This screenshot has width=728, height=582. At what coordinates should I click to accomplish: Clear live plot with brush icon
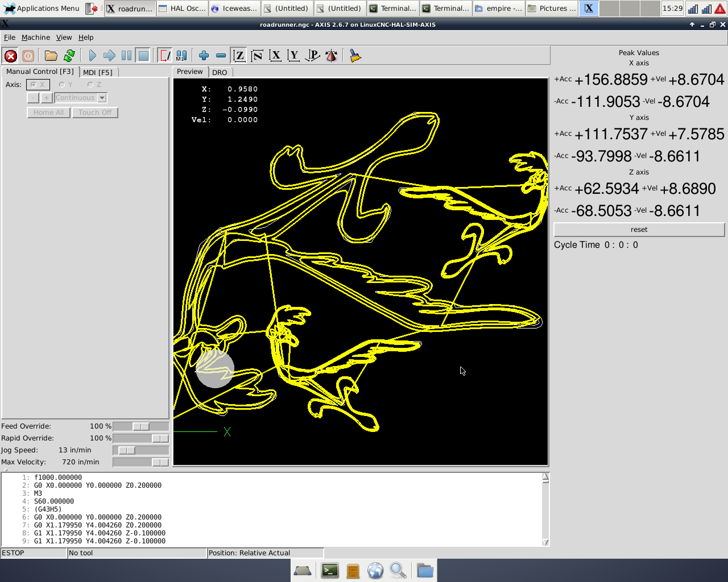[x=355, y=56]
